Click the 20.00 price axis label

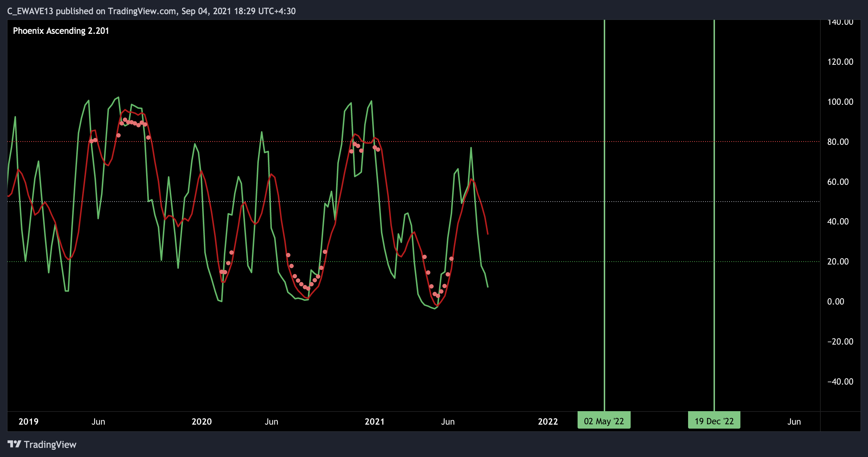pos(838,262)
